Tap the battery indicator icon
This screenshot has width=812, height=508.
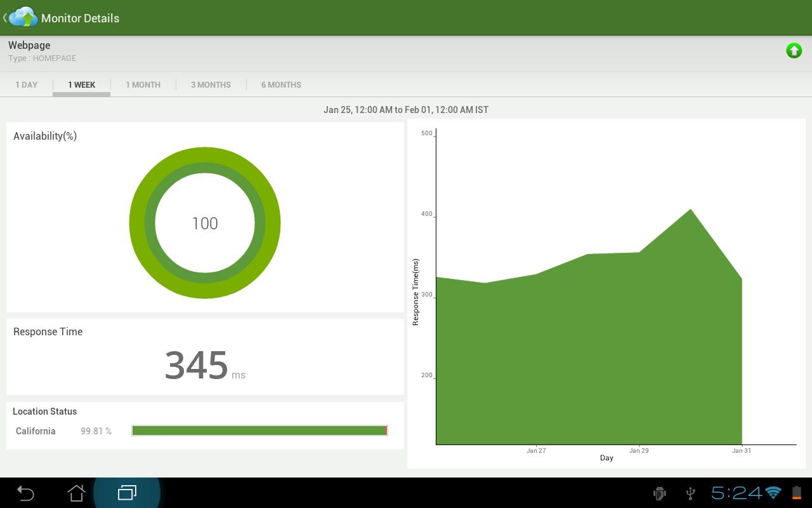[x=797, y=493]
